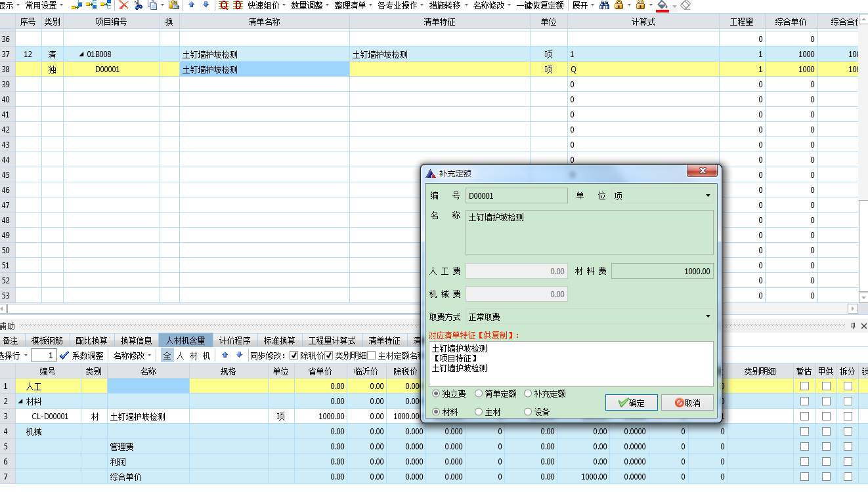
Task: Select 独立费 radio button
Action: (x=437, y=394)
